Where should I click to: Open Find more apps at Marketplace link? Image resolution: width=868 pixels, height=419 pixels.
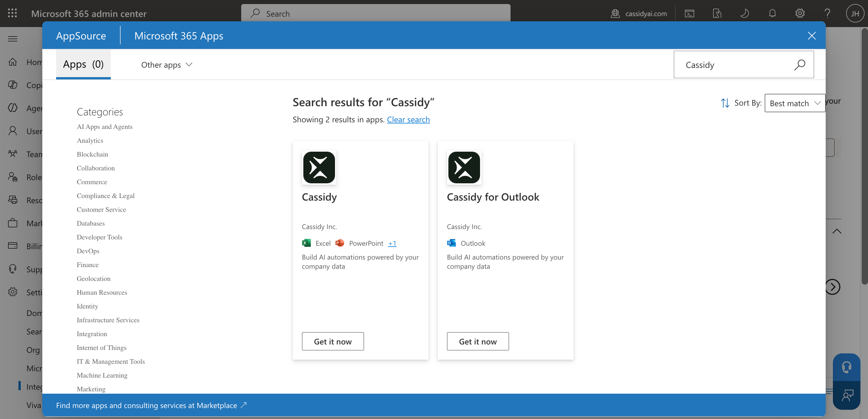pos(152,405)
